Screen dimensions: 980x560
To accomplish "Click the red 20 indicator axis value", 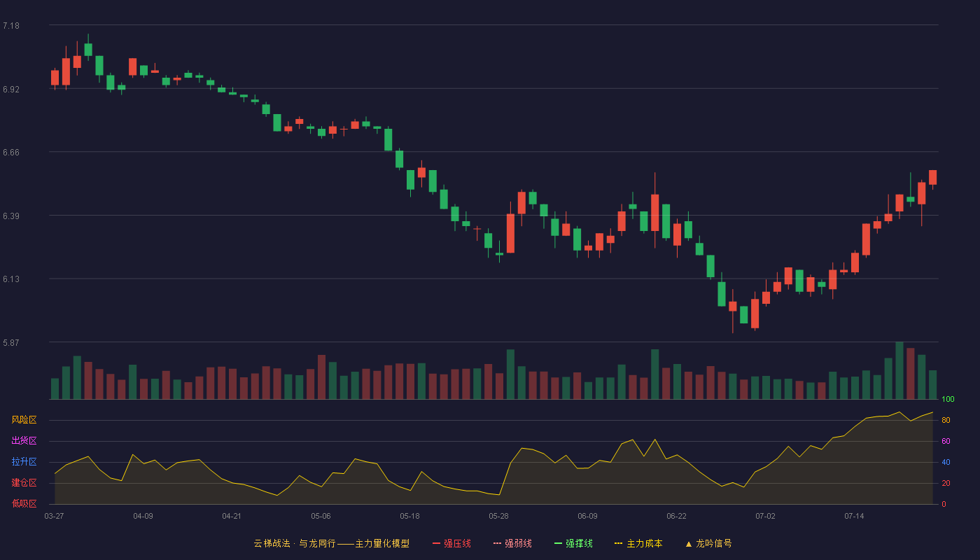I will click(946, 483).
